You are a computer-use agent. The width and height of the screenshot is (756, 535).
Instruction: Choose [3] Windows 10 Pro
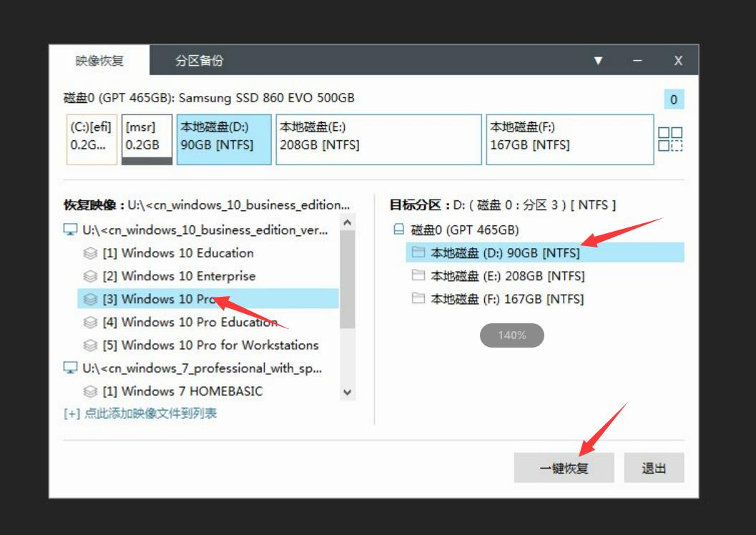208,299
